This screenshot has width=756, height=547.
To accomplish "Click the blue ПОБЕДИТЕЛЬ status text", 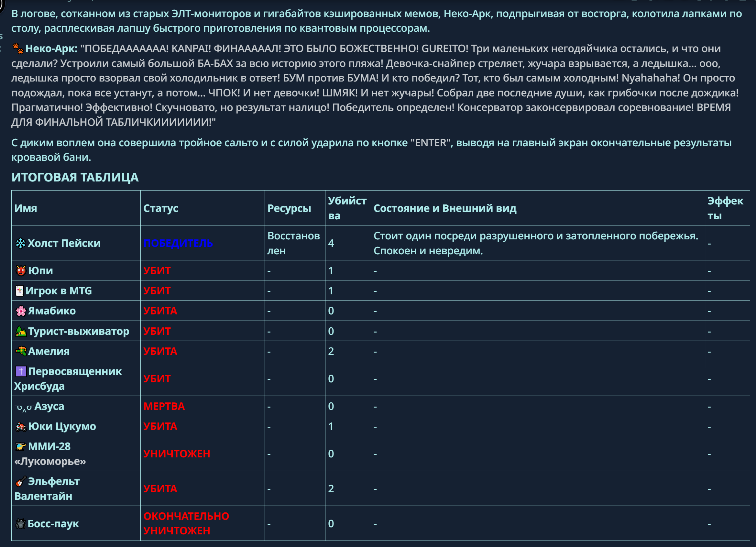I will (178, 243).
